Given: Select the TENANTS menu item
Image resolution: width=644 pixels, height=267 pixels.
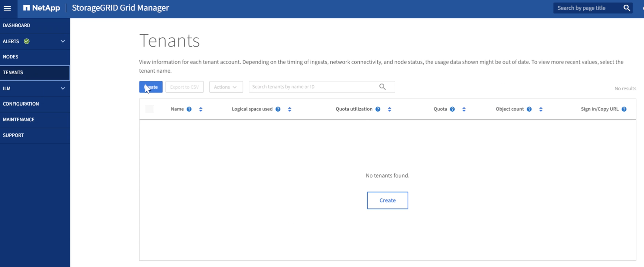Looking at the screenshot, I should [35, 72].
